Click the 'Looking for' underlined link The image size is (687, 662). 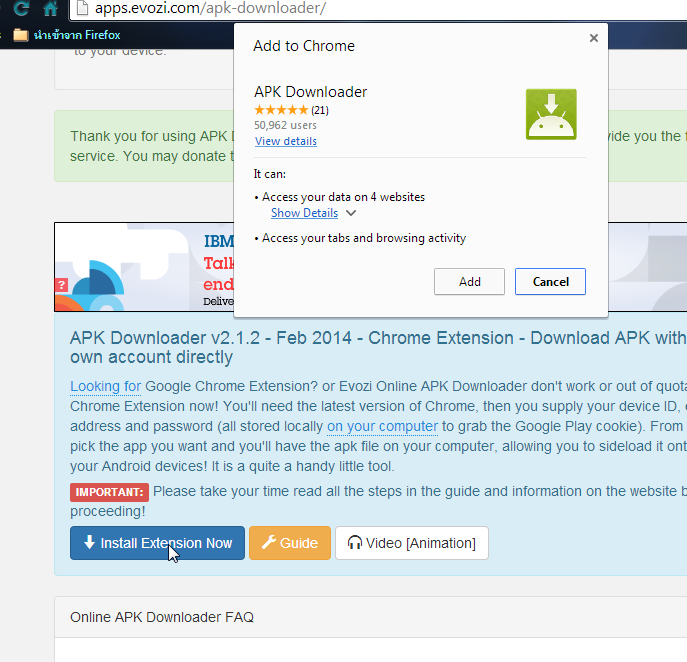[106, 386]
